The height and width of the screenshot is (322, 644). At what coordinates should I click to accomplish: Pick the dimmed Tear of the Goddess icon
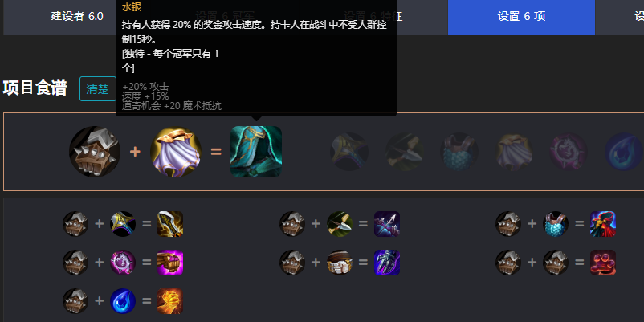(x=623, y=152)
